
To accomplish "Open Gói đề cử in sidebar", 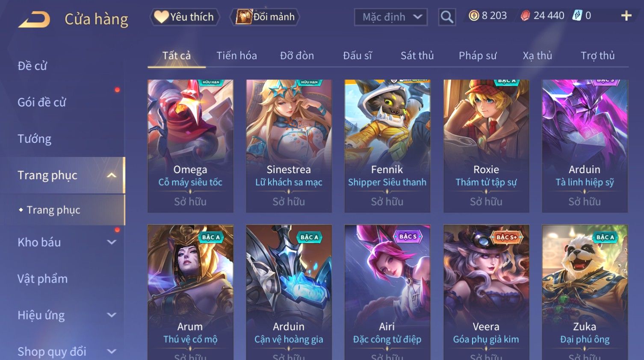I will pos(42,103).
